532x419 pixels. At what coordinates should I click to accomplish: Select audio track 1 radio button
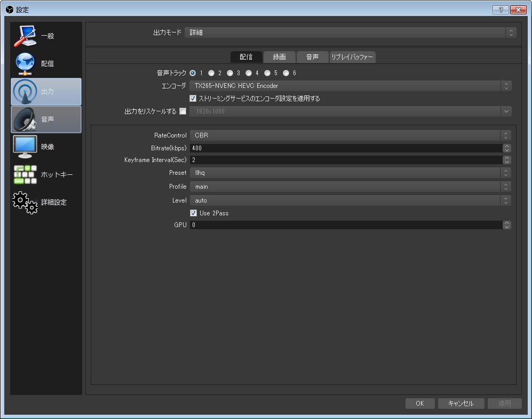tap(193, 73)
